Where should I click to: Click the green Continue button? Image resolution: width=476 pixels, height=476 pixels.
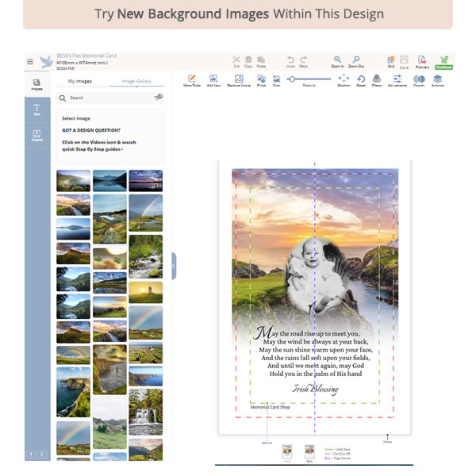[443, 62]
